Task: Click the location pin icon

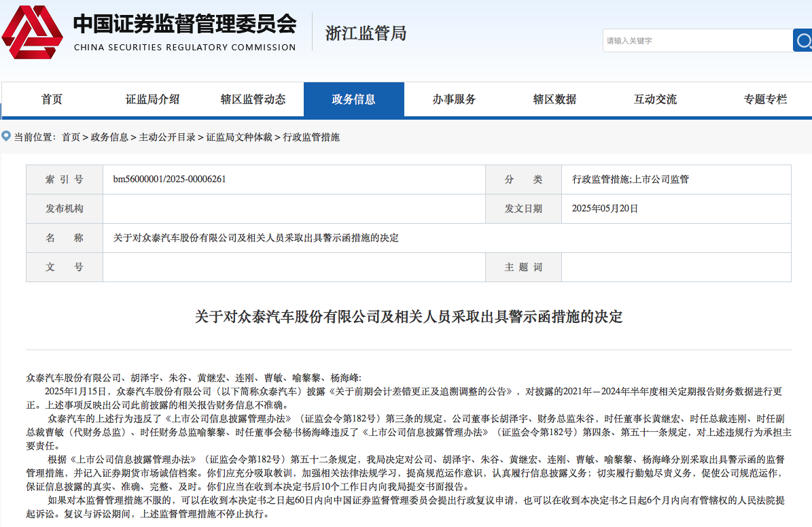Action: 6,136
